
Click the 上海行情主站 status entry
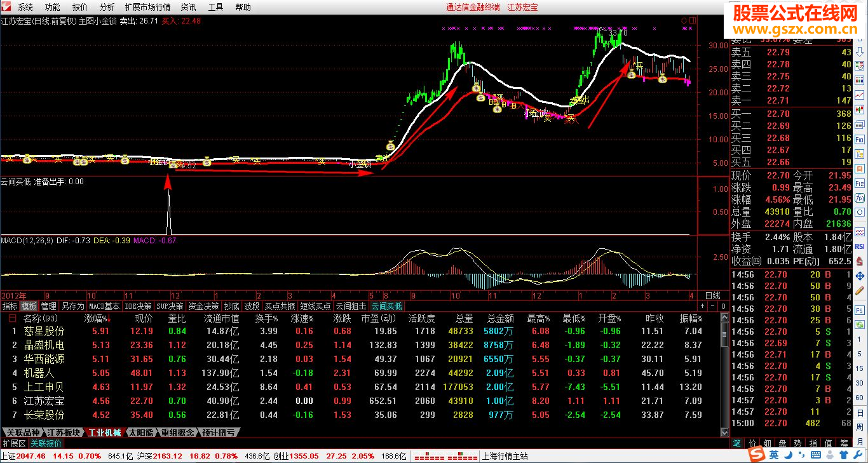pyautogui.click(x=505, y=456)
